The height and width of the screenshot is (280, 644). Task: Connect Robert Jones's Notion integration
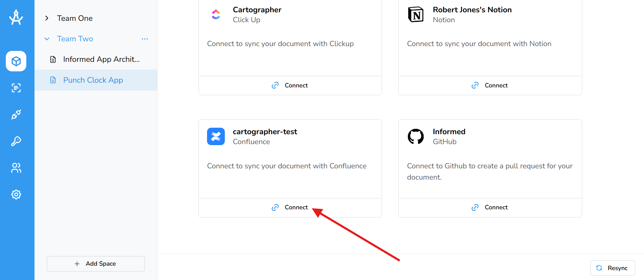[490, 85]
